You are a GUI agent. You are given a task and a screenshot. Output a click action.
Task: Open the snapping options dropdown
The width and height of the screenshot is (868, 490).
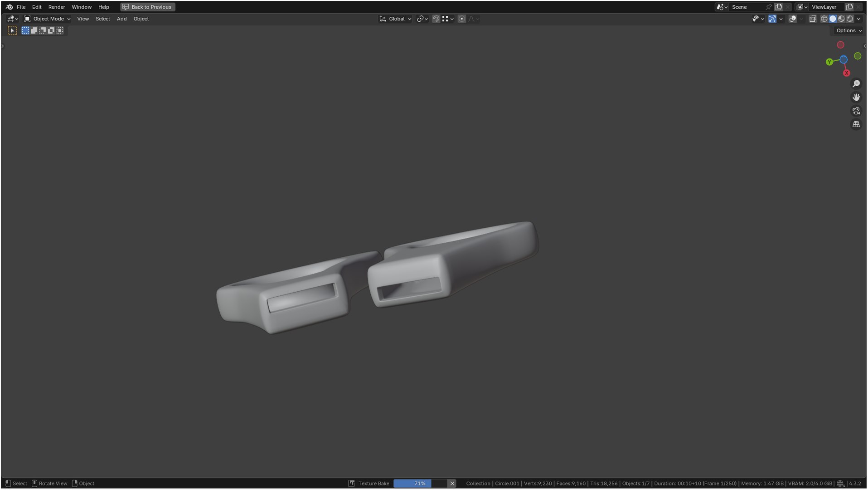[448, 19]
